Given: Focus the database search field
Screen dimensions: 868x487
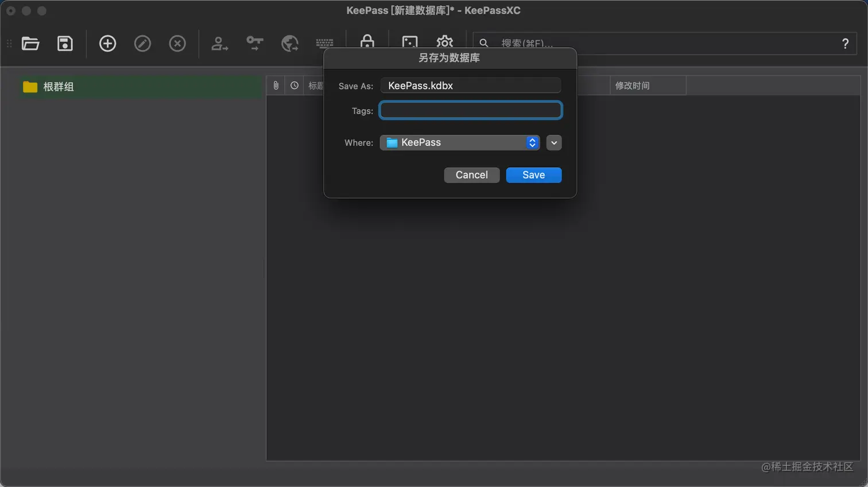Looking at the screenshot, I should pos(665,44).
